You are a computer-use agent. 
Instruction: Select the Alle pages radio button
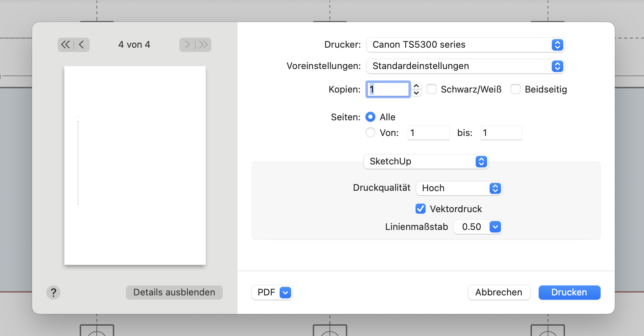point(370,117)
